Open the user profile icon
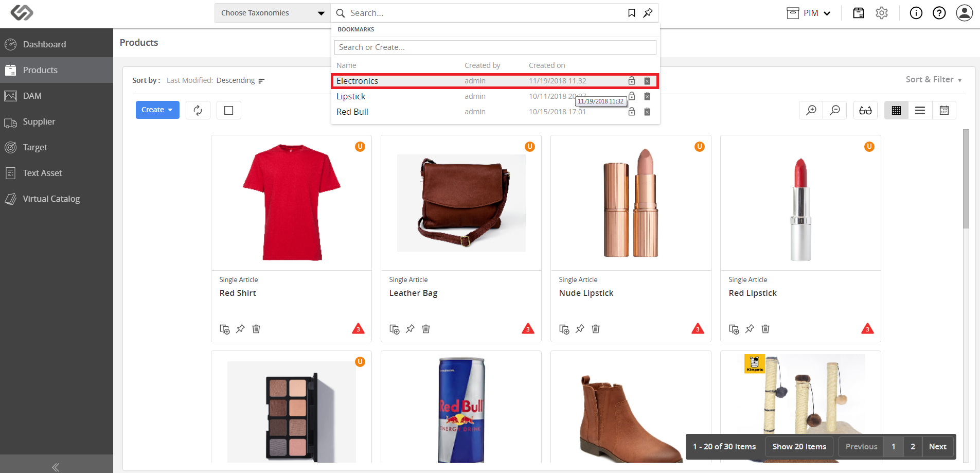980x473 pixels. pyautogui.click(x=965, y=13)
